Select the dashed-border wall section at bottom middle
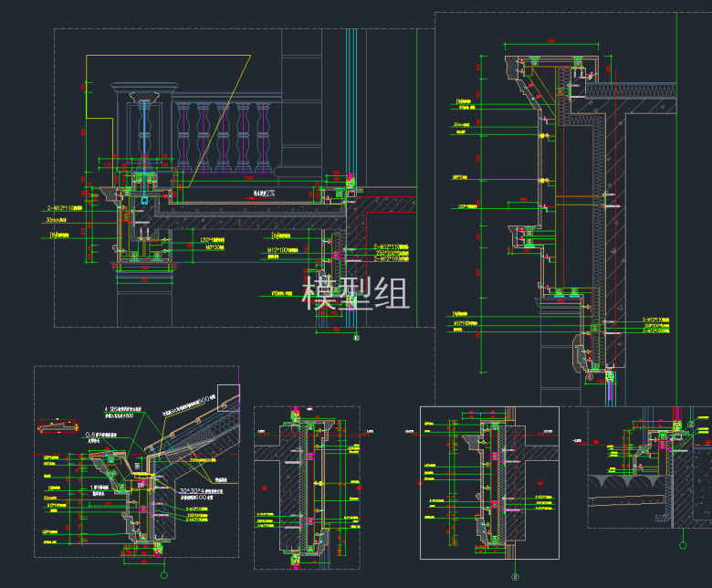This screenshot has width=712, height=588. pos(306,480)
